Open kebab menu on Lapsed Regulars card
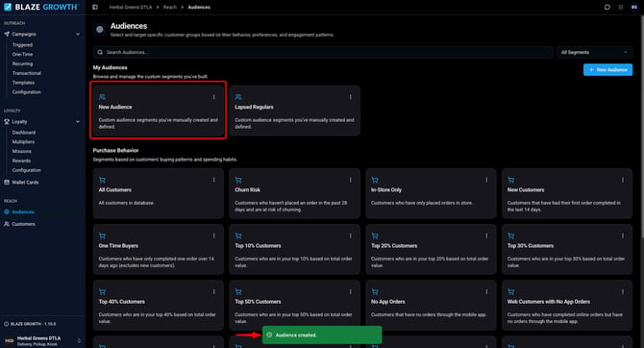 tap(350, 97)
